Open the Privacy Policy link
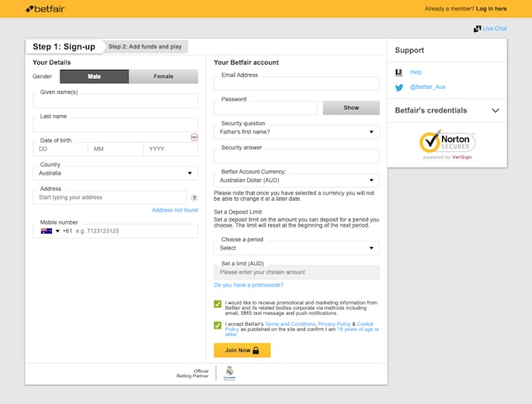The image size is (532, 404). 334,324
